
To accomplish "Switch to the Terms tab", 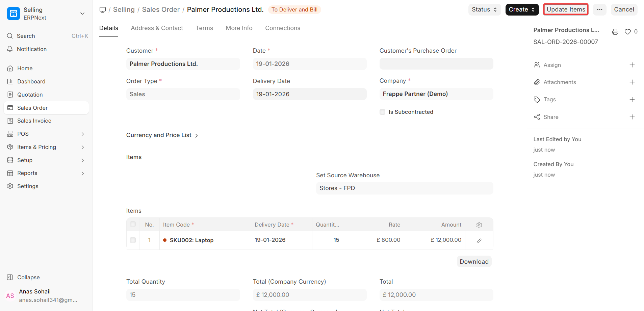I will coord(204,28).
